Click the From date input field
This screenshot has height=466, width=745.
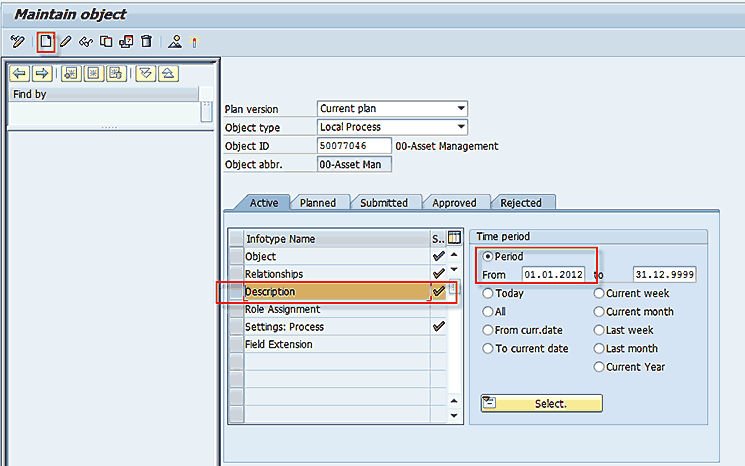coord(553,275)
